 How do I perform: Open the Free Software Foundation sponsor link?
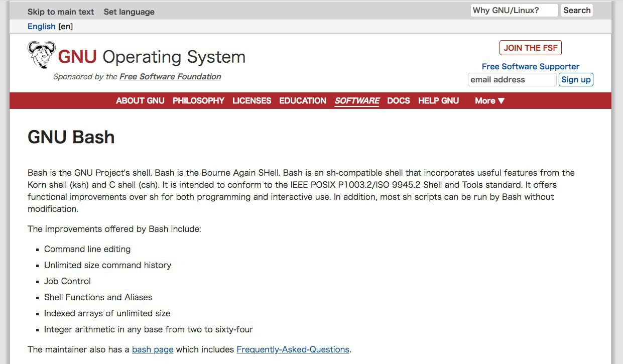170,77
